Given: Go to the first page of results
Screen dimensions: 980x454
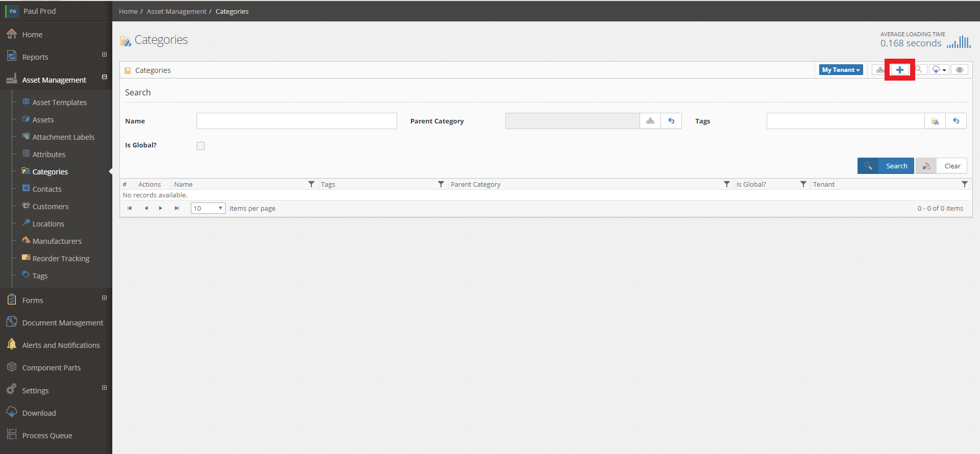Looking at the screenshot, I should pos(130,208).
